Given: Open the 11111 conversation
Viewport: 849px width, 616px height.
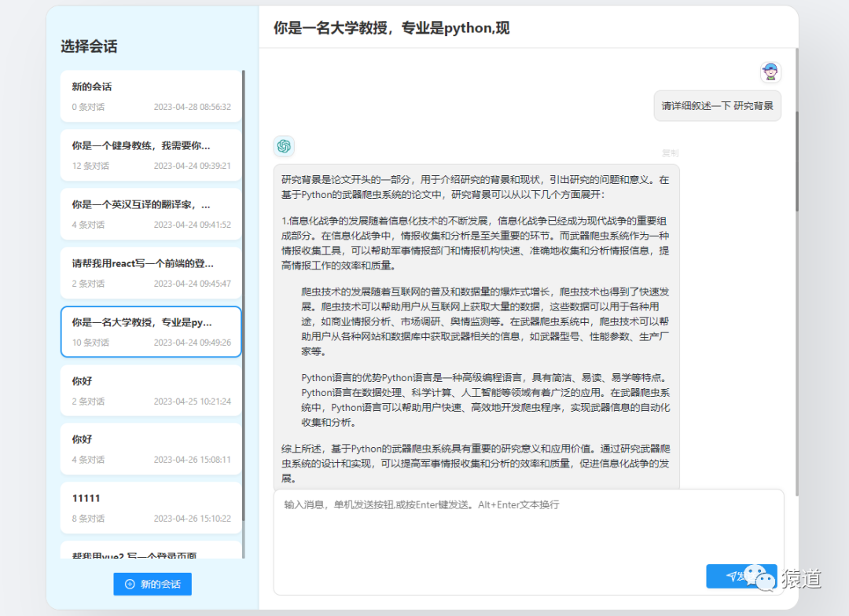Looking at the screenshot, I should click(150, 508).
